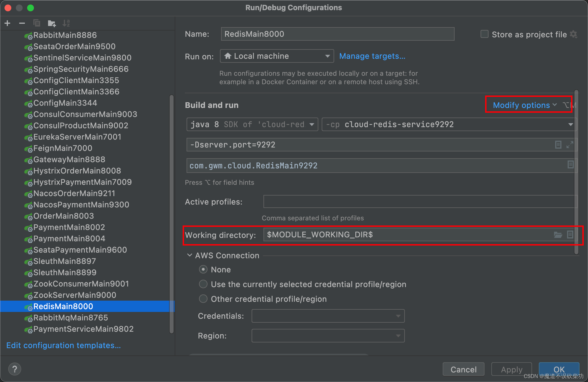This screenshot has width=588, height=382.
Task: Click the working directory folder browse icon
Action: tap(558, 235)
